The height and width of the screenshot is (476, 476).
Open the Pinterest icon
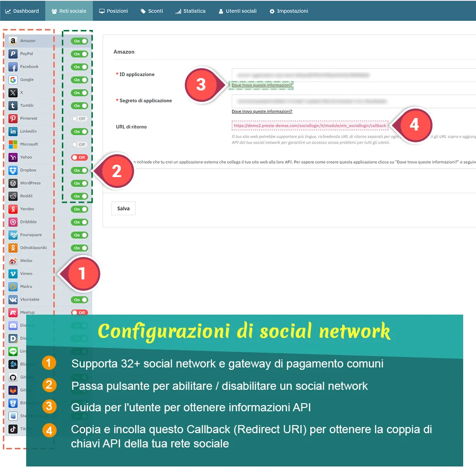coord(13,119)
